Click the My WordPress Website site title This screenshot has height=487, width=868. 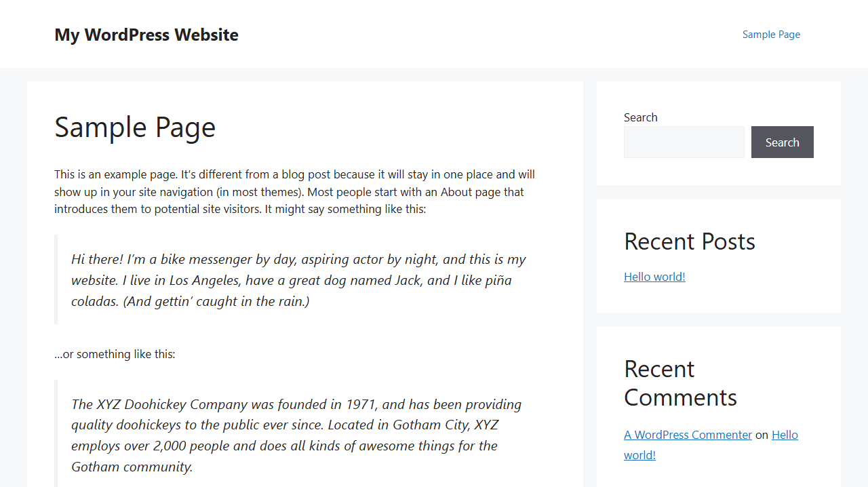click(x=146, y=35)
